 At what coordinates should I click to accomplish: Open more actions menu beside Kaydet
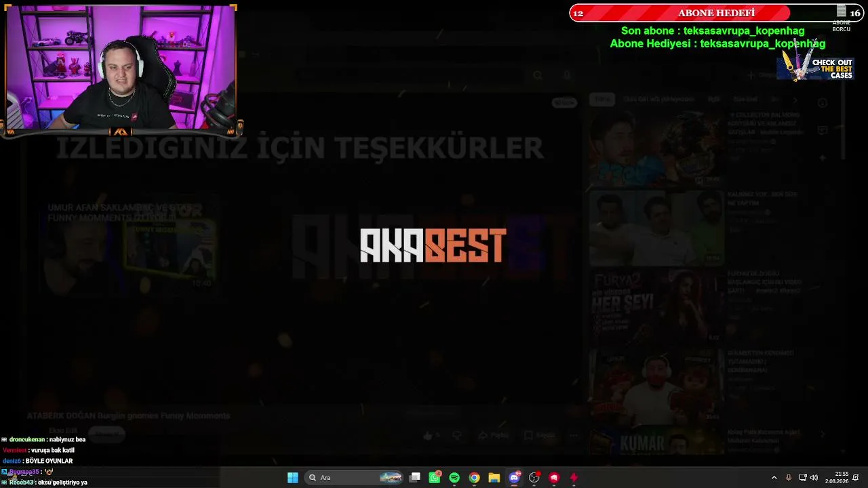point(574,436)
